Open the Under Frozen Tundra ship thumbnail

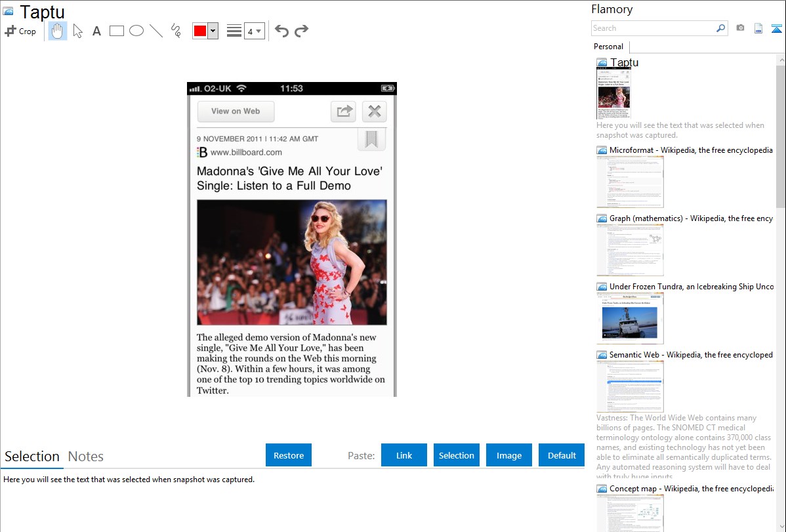pos(630,318)
